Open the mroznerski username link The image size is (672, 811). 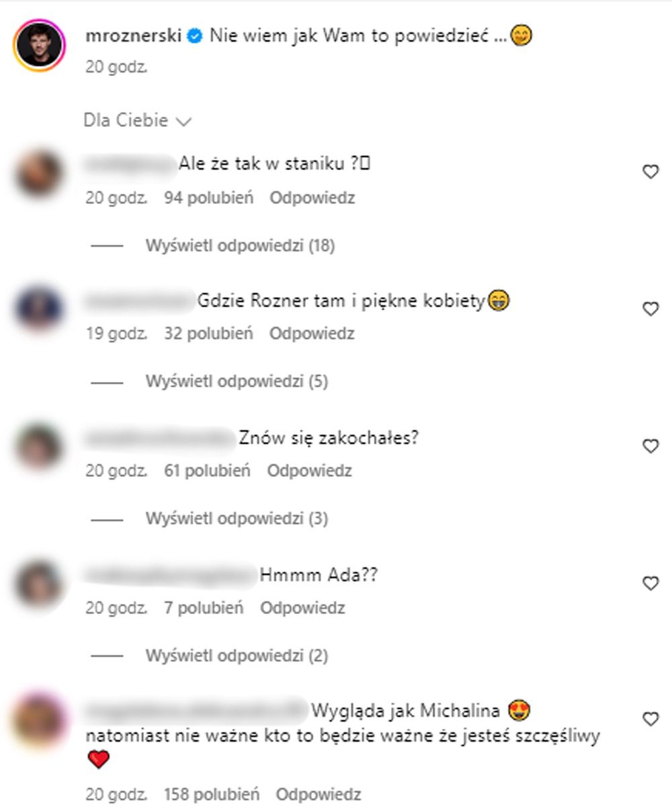click(x=134, y=36)
